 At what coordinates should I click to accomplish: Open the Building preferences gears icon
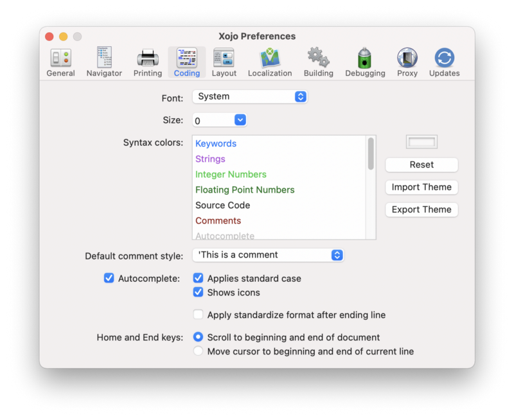[x=318, y=58]
